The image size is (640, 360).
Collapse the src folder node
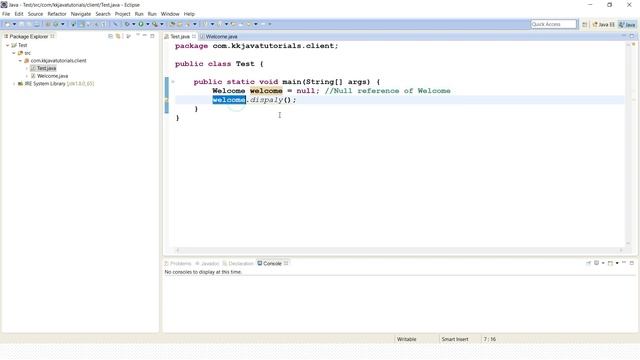click(14, 53)
